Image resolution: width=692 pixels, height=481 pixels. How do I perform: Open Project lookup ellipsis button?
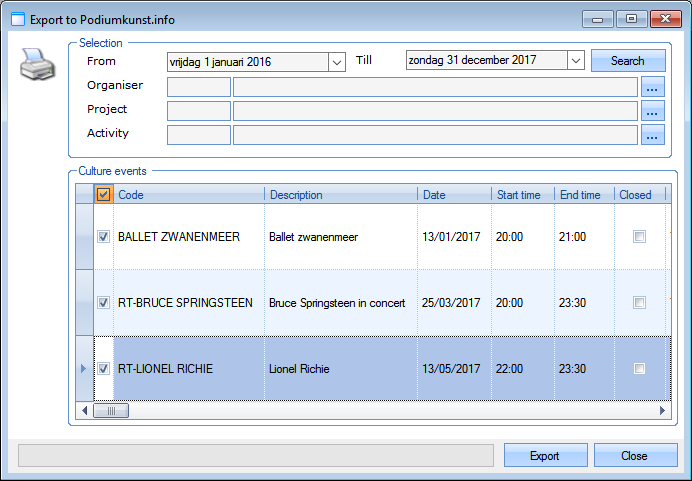click(x=653, y=111)
